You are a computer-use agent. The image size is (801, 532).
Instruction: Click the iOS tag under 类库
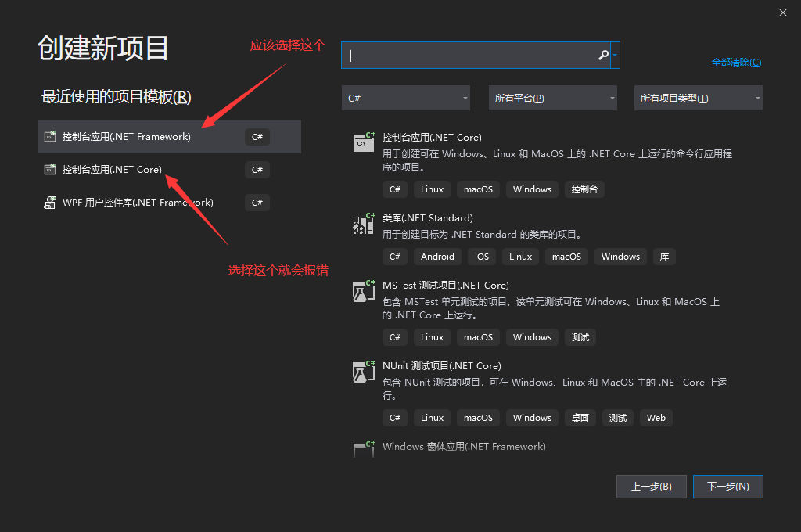click(482, 257)
